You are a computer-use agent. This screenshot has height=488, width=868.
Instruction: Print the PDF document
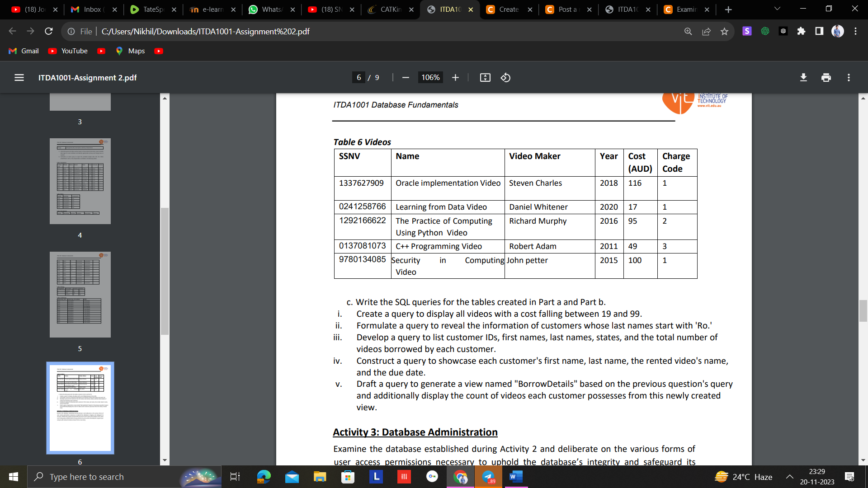click(x=826, y=77)
